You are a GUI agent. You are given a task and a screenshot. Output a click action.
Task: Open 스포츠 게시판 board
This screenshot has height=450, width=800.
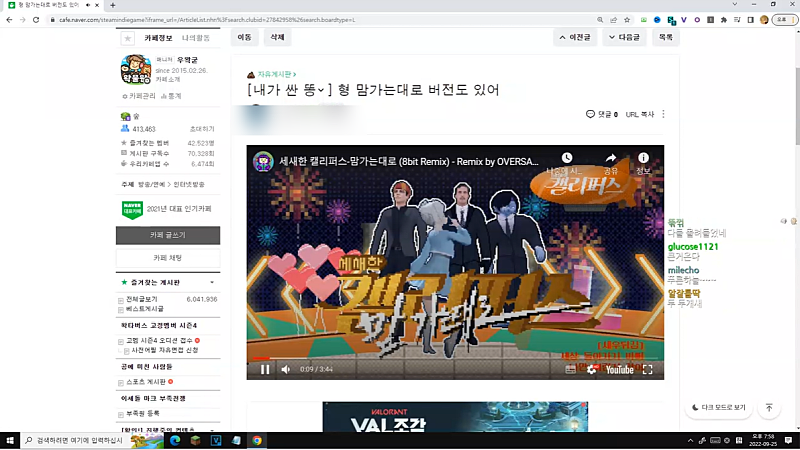[146, 382]
